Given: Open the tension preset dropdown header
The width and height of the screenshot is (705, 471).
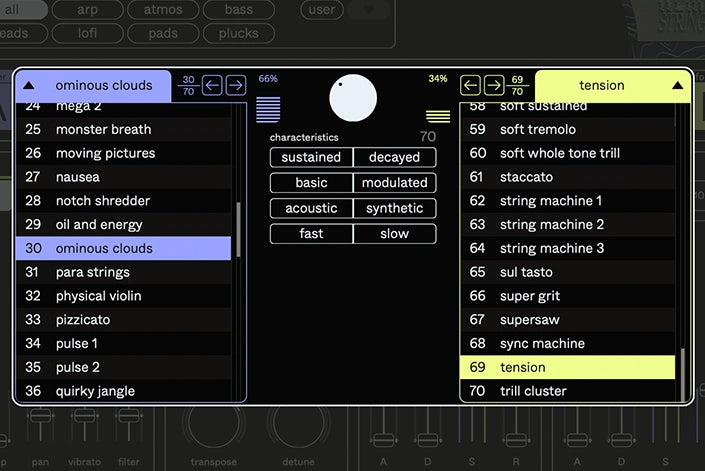Looking at the screenshot, I should (x=604, y=86).
